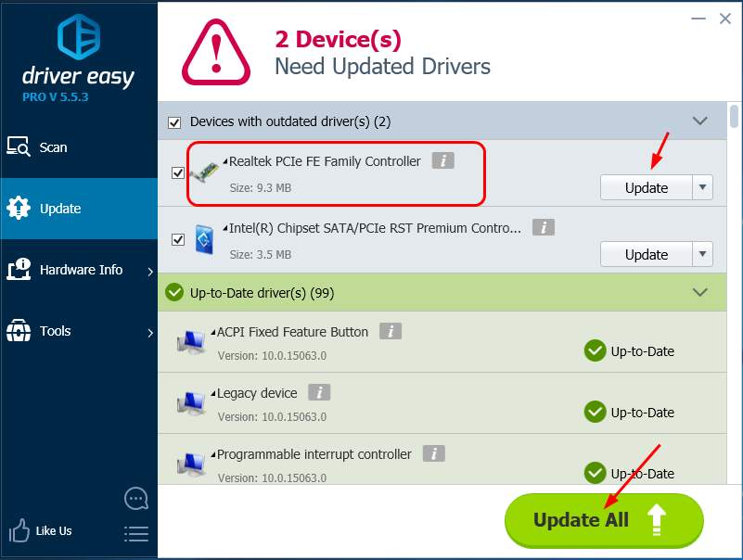743x560 pixels.
Task: Click the Legacy device computer icon
Action: point(191,403)
